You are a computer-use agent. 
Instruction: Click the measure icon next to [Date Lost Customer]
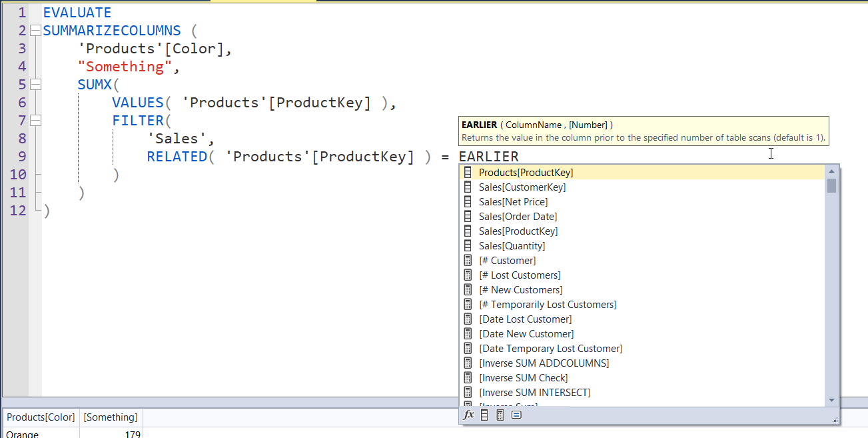click(467, 319)
